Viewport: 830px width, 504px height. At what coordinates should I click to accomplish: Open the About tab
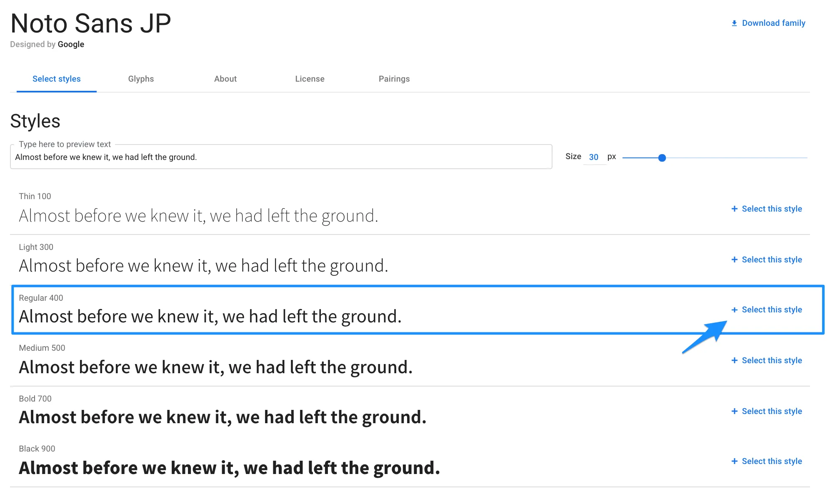click(x=225, y=79)
